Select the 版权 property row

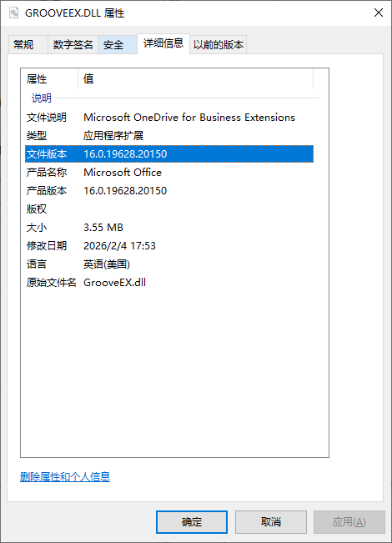169,209
